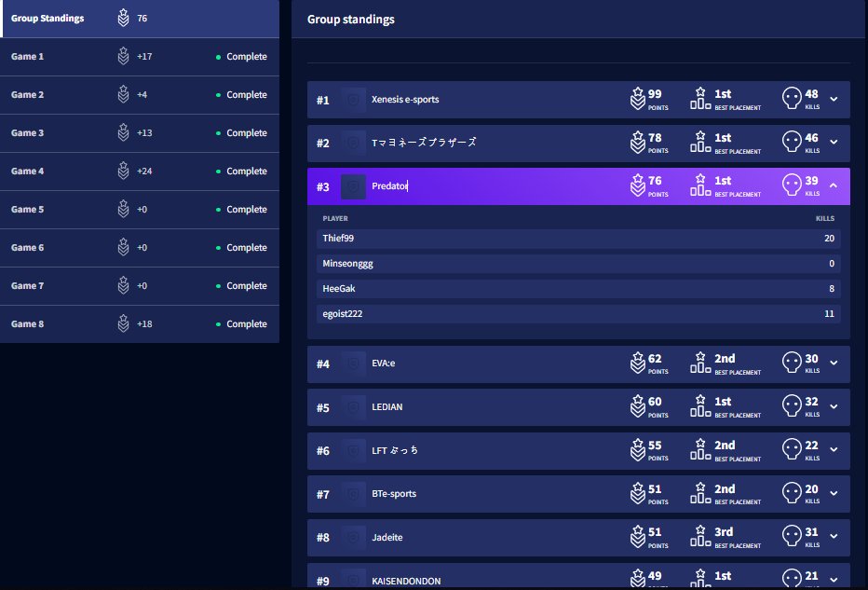This screenshot has height=590, width=868.
Task: Collapse the Predator team row
Action: pos(834,185)
